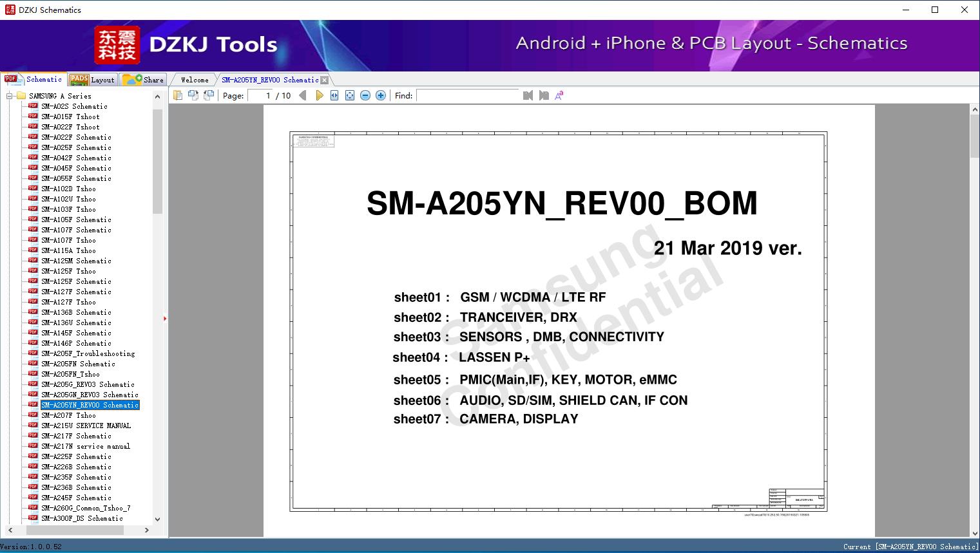
Task: Click the document viewer scroll up arrow
Action: [975, 110]
